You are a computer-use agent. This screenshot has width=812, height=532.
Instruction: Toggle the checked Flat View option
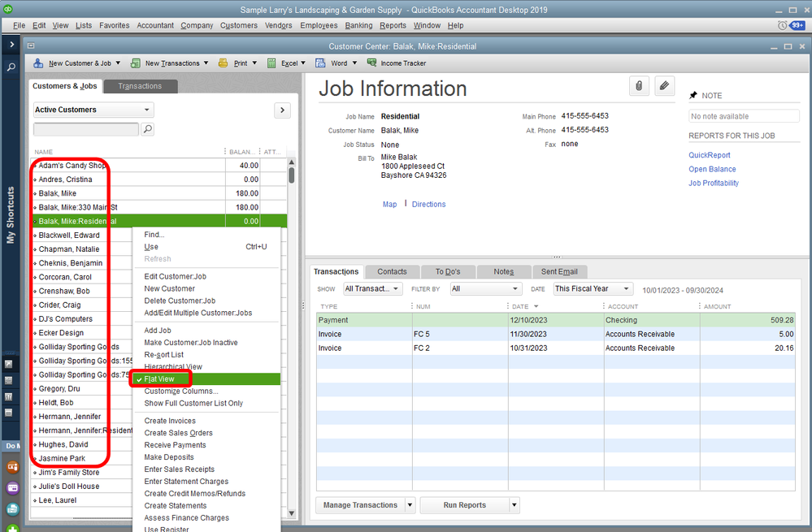point(159,379)
